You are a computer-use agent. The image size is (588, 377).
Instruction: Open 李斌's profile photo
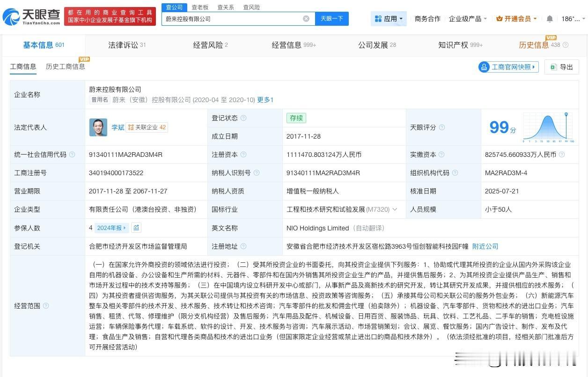point(98,127)
